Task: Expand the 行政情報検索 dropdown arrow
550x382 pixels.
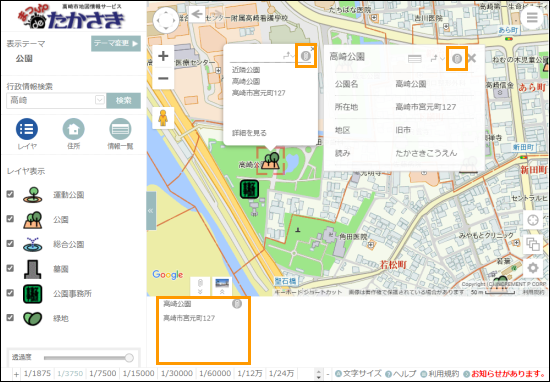Action: [100, 100]
